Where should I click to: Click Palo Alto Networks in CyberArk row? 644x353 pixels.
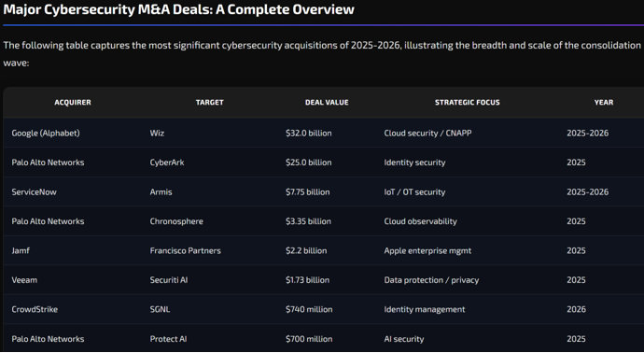click(48, 162)
